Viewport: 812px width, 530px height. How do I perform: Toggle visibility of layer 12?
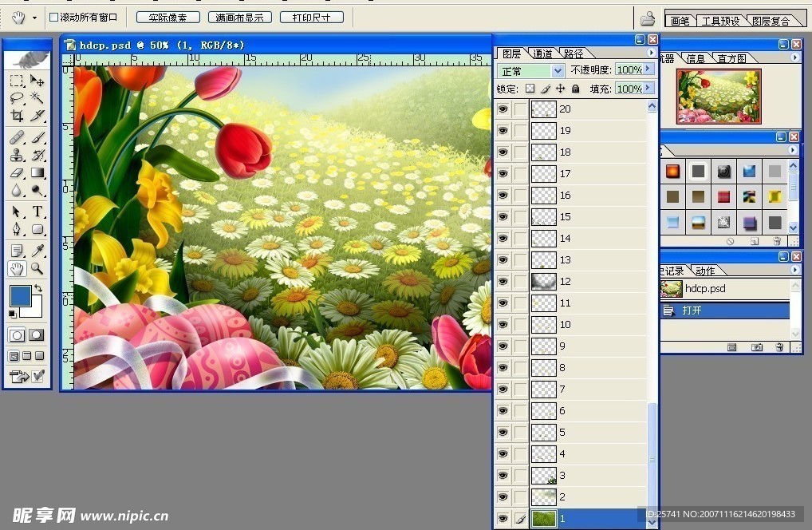(503, 282)
